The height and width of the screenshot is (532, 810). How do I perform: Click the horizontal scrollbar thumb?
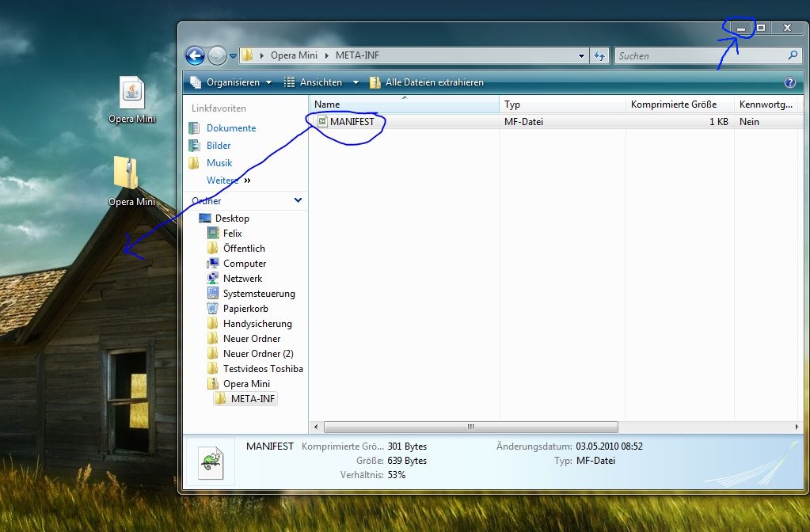click(x=470, y=427)
